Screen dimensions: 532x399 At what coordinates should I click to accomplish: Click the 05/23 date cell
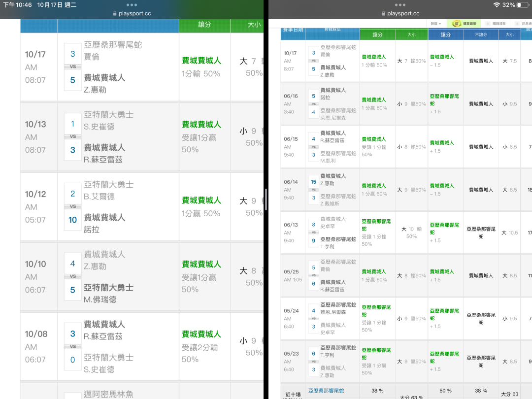point(293,362)
